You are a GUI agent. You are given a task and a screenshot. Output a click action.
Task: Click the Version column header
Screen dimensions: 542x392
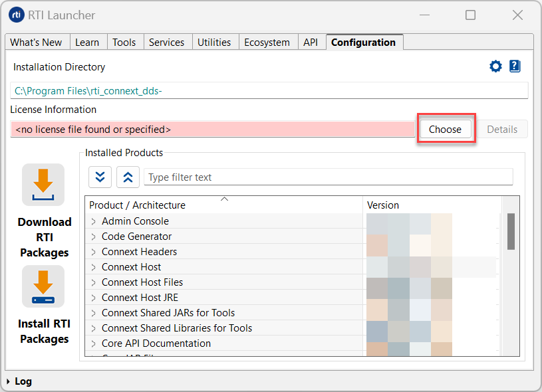click(x=432, y=205)
